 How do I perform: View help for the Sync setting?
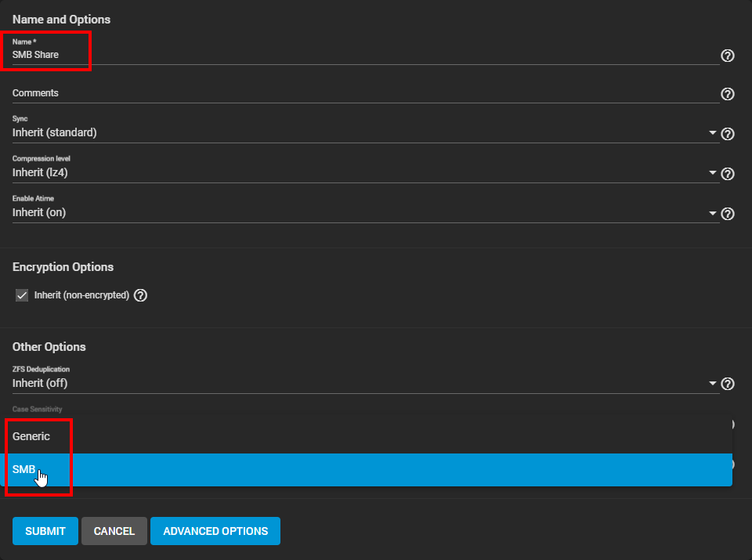[x=727, y=134]
